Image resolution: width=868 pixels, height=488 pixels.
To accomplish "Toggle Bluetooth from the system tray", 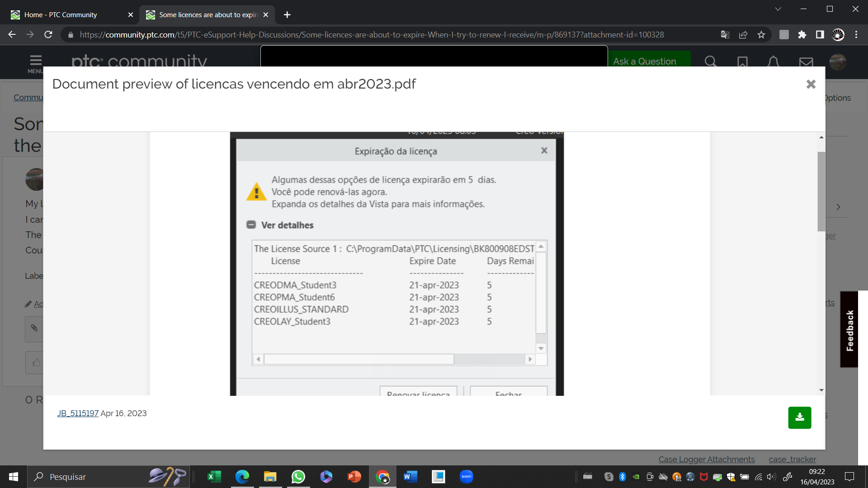I will (x=623, y=476).
